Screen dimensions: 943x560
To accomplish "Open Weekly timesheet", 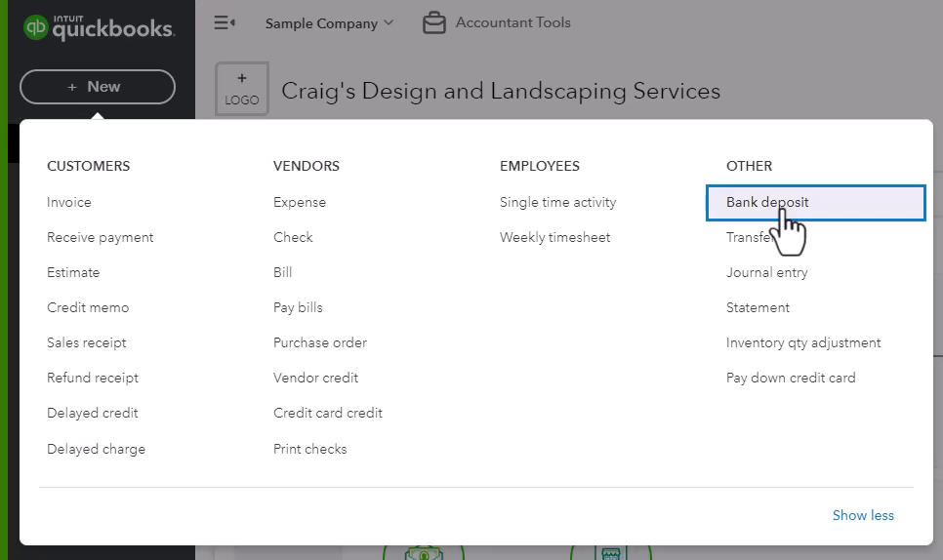I will [x=554, y=237].
